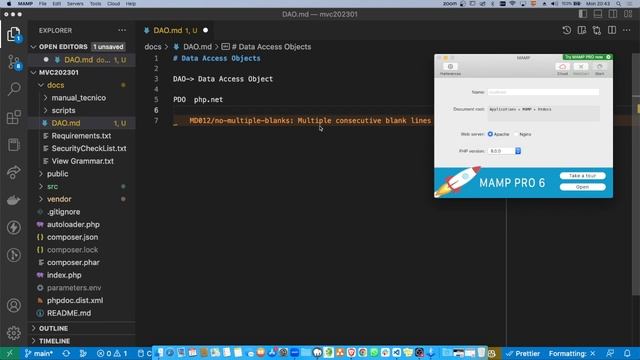The width and height of the screenshot is (640, 360).
Task: Open the editor more actions menu
Action: click(627, 30)
